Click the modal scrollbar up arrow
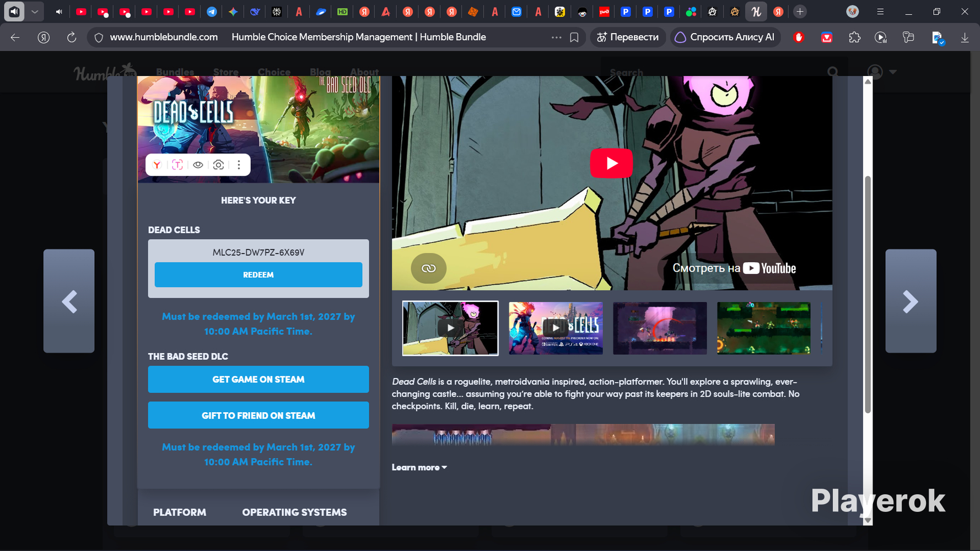This screenshot has width=980, height=551. click(868, 82)
